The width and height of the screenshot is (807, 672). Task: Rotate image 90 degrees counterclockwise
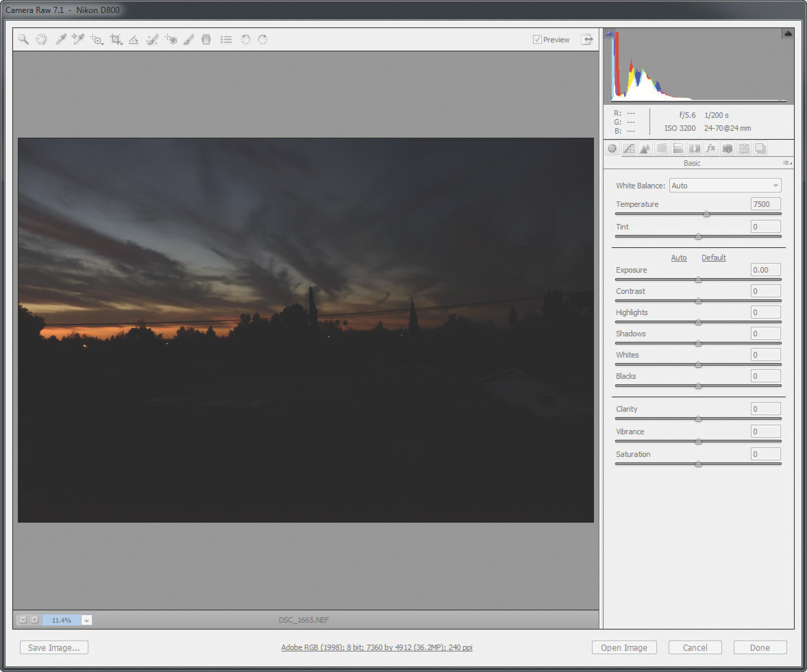point(245,40)
